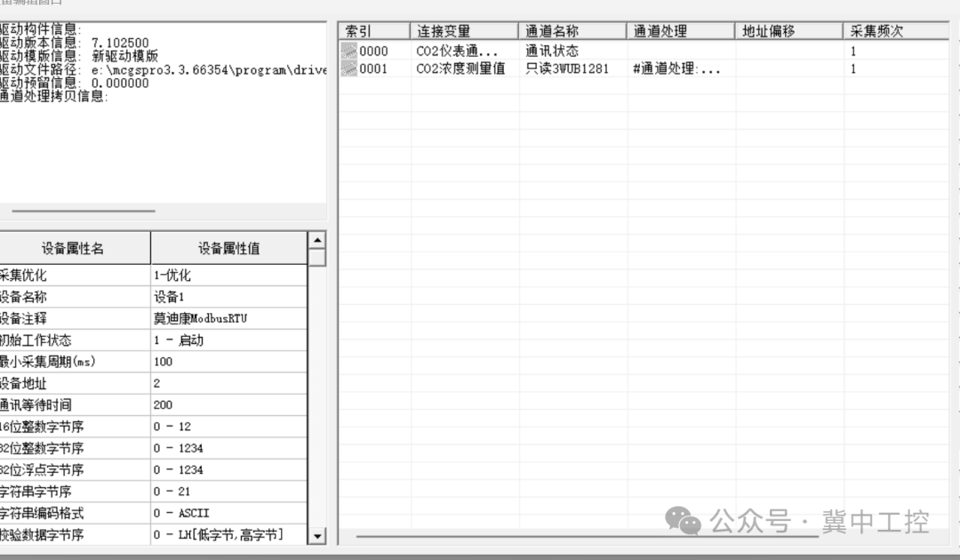The width and height of the screenshot is (960, 560).
Task: Click the 设备属性值 header
Action: [x=229, y=248]
